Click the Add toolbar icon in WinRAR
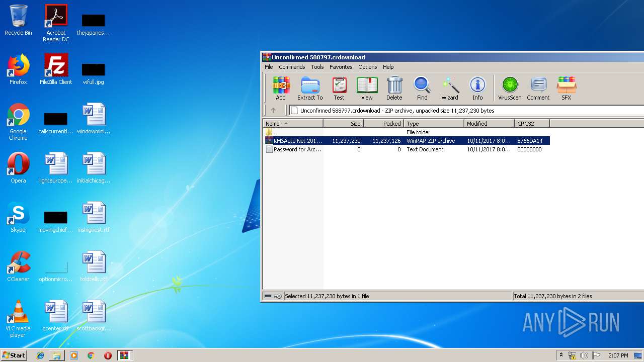 click(281, 88)
